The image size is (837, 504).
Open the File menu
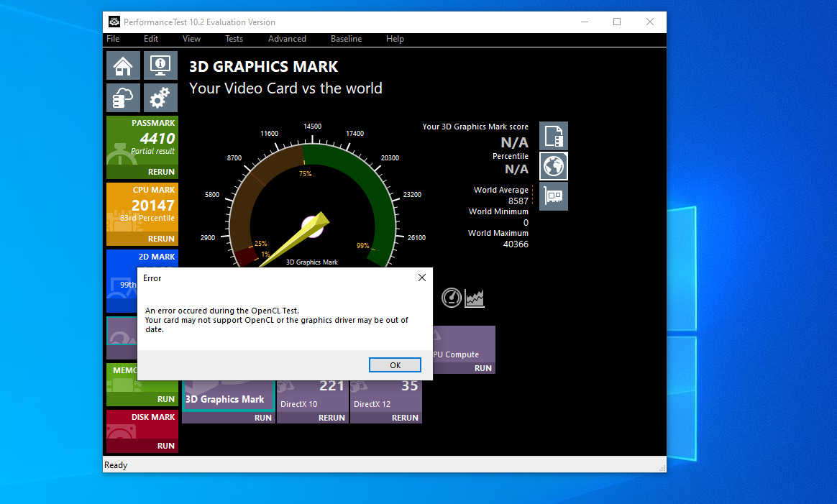[113, 38]
